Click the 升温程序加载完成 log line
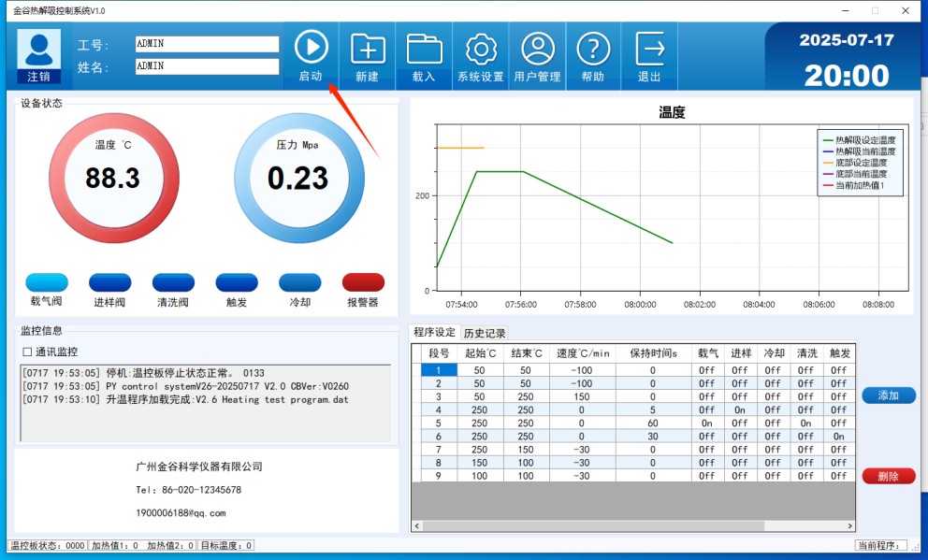Screen dimensions: 928x560 (185, 400)
